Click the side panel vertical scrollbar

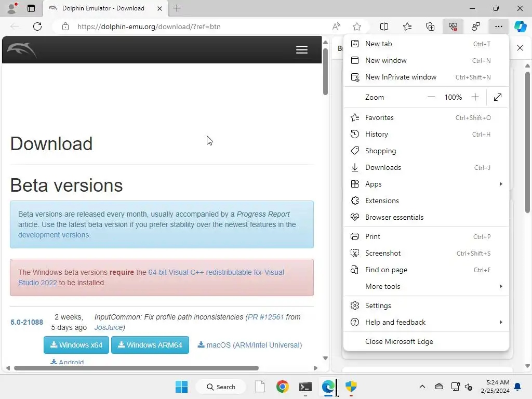pyautogui.click(x=527, y=142)
